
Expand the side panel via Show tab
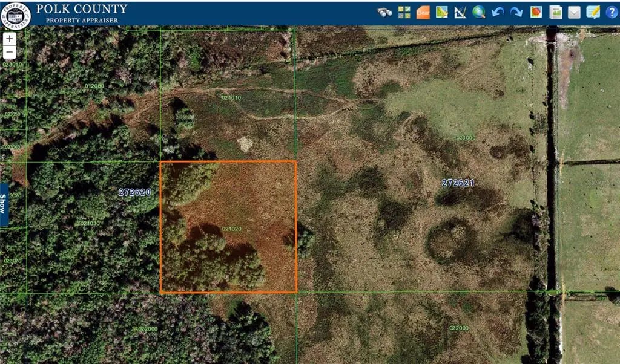click(x=4, y=204)
